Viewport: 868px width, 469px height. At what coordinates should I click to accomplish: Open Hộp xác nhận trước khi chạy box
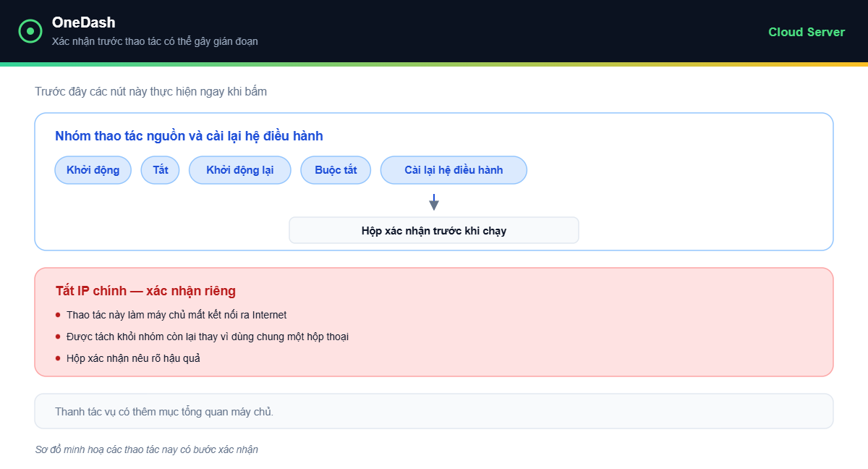(434, 230)
